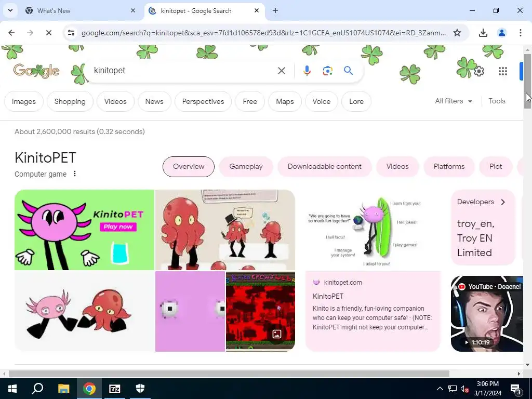Open Windows taskbar search
Image resolution: width=532 pixels, height=399 pixels.
pos(37,389)
